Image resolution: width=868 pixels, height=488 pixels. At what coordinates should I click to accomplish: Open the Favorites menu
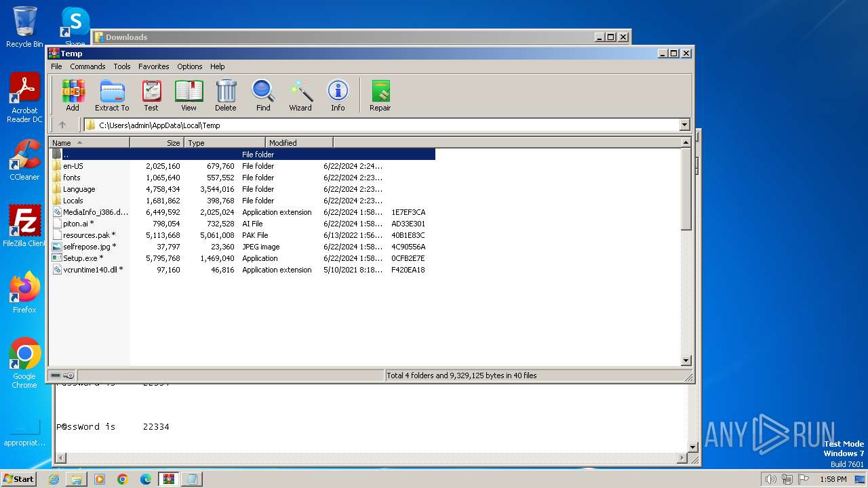coord(154,66)
